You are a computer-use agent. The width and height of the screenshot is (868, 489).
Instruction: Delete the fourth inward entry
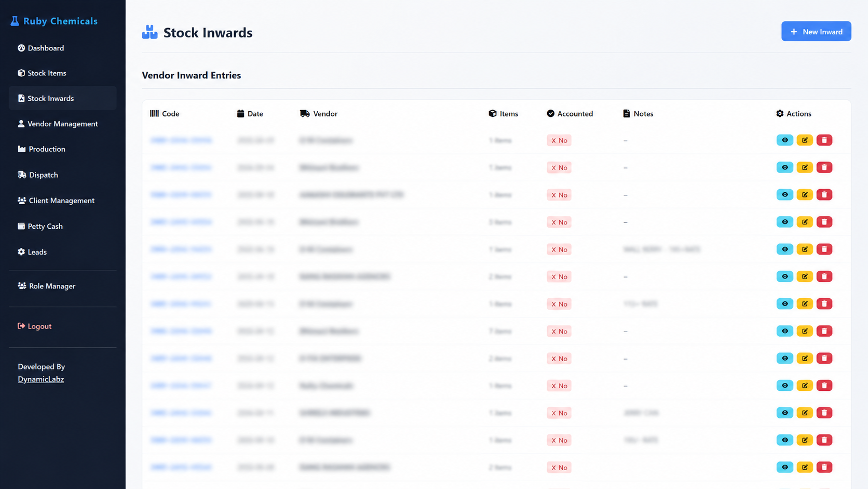tap(824, 222)
